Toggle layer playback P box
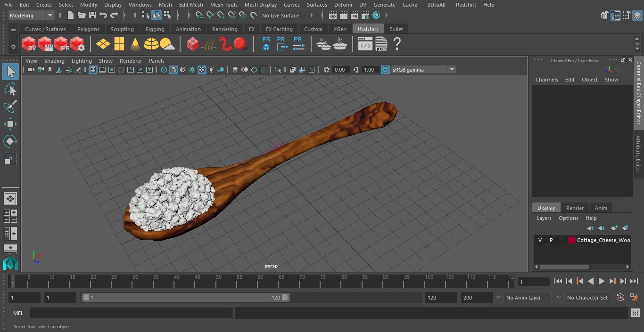644x332 pixels. coord(551,240)
